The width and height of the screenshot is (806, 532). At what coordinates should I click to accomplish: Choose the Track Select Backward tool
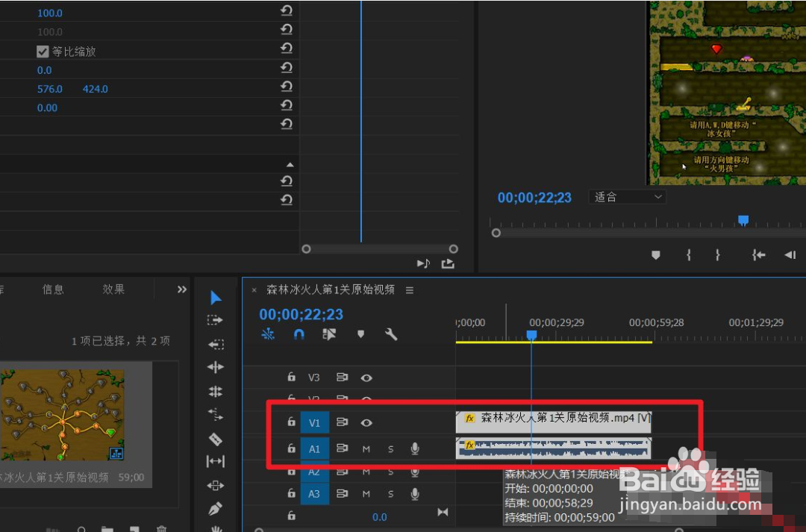(216, 344)
